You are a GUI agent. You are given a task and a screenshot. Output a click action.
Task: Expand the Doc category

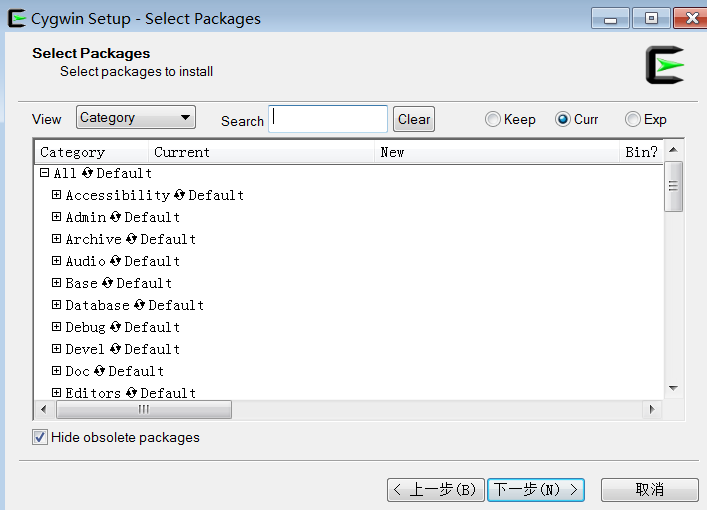(x=56, y=371)
